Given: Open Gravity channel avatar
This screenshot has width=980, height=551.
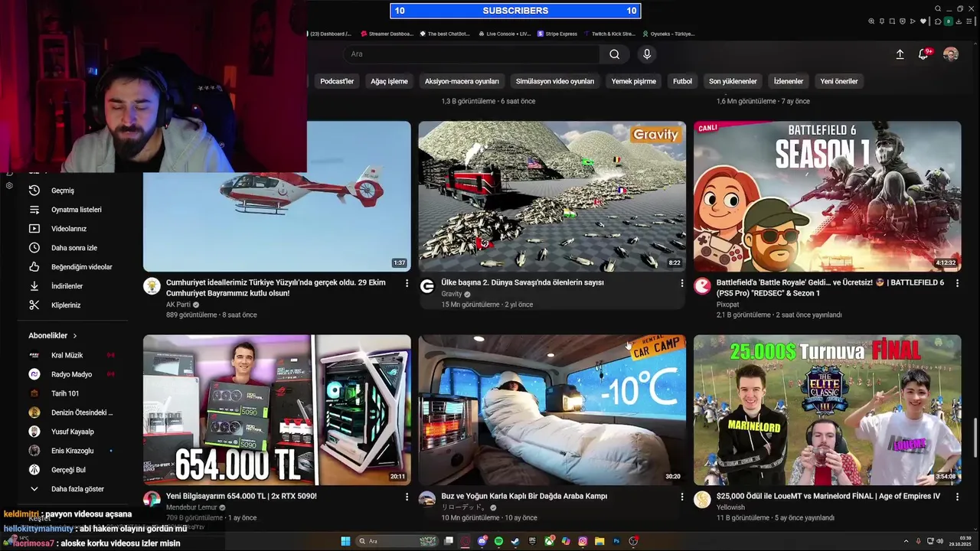Looking at the screenshot, I should (427, 286).
